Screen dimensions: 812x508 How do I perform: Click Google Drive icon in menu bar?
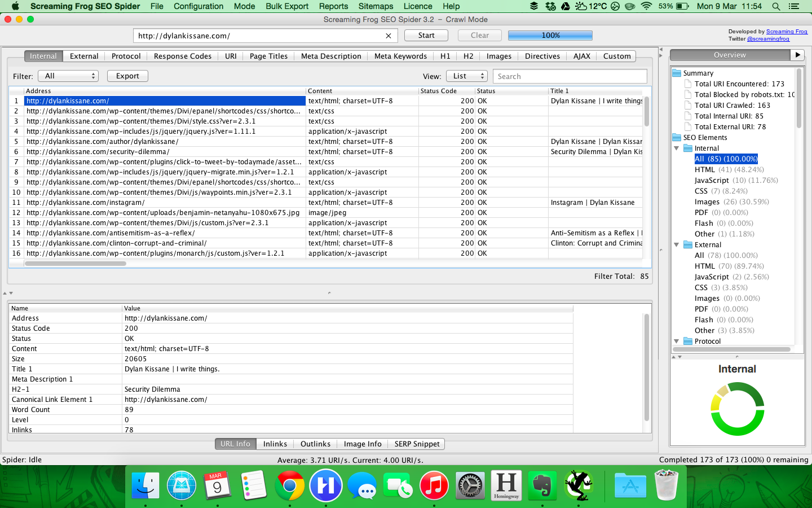click(566, 6)
